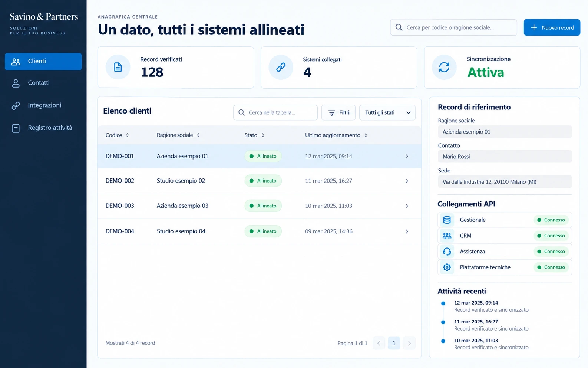Sort the table by Codice column
588x368 pixels.
(117, 135)
